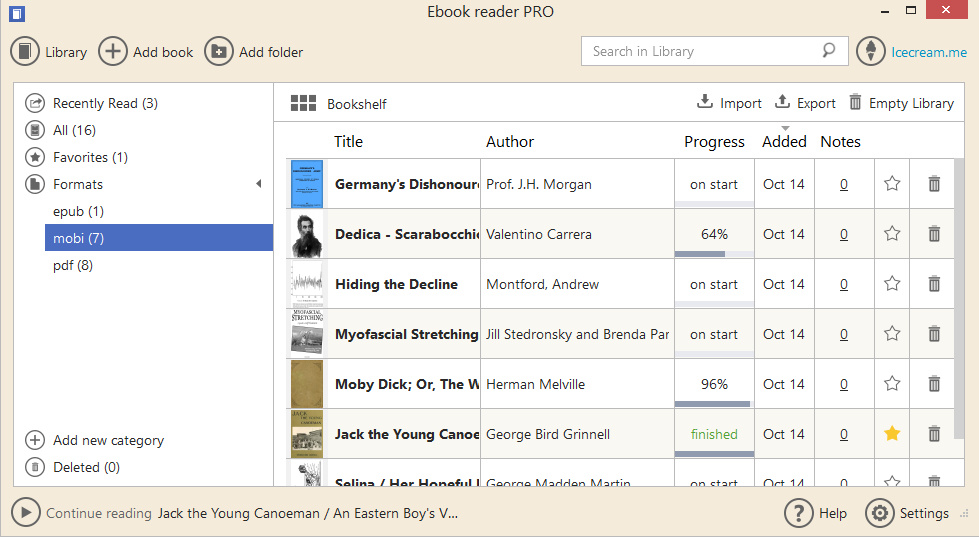This screenshot has height=537, width=979.
Task: Click the Add folder icon
Action: point(219,52)
